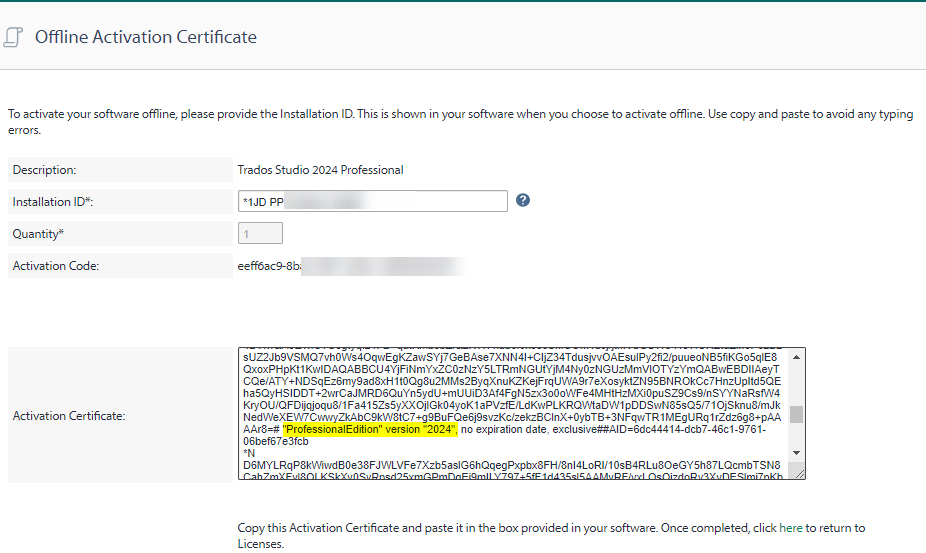Screen dimensions: 926x553
Task: Click the 'Trados Studio 2024 Professional' description text
Action: [321, 170]
